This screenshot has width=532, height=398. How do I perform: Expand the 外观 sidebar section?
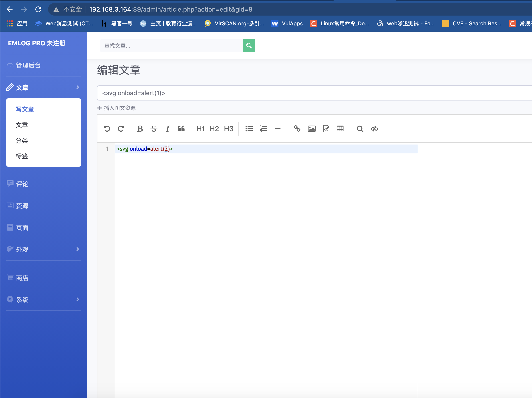tap(78, 249)
